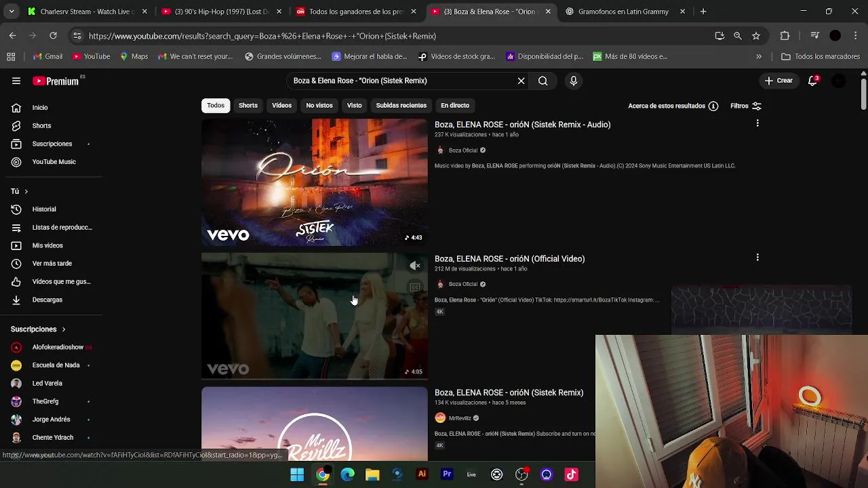Open orióN Official Video thumbnail
This screenshot has width=868, height=488.
tap(315, 316)
